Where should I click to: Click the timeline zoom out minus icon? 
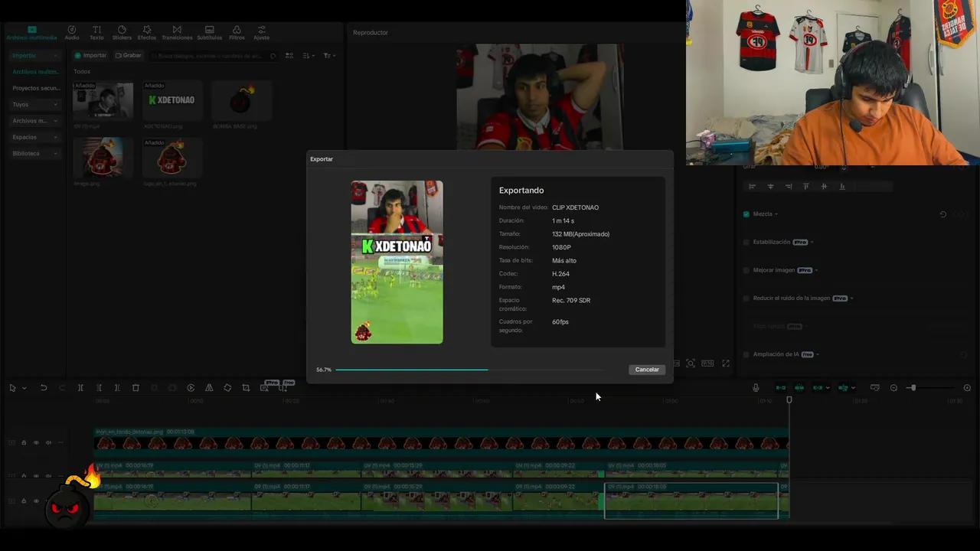coord(893,388)
